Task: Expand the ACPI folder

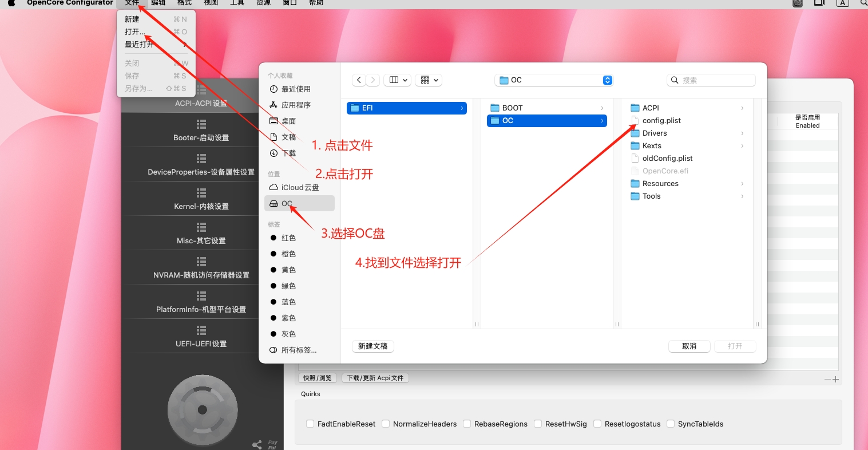Action: click(x=742, y=108)
